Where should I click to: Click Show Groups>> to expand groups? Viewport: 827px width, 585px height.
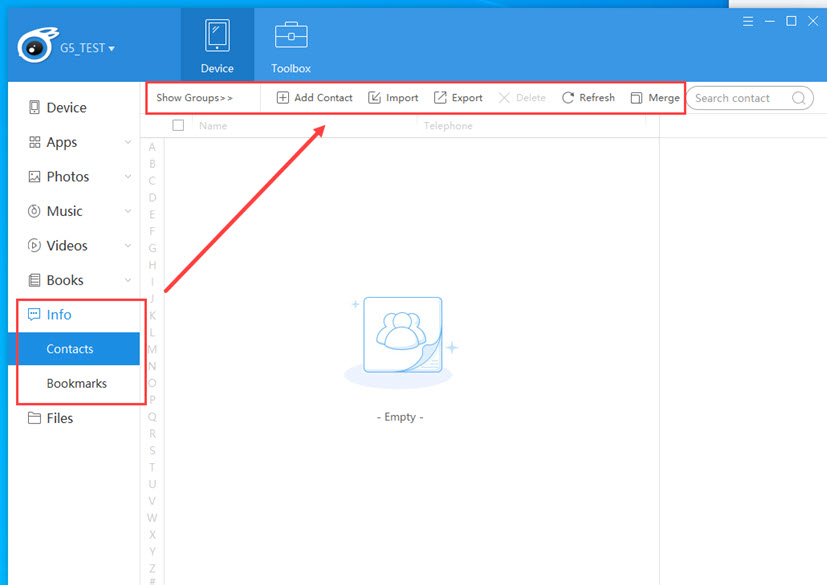coord(194,98)
